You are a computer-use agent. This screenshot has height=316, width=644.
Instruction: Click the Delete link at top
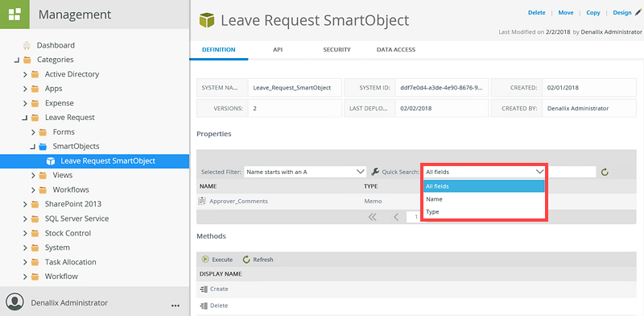[536, 13]
